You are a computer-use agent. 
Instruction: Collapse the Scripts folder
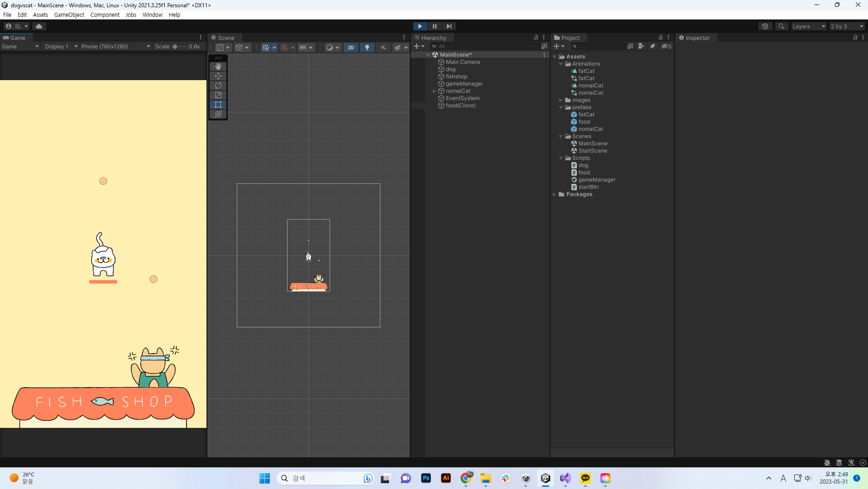(x=561, y=158)
